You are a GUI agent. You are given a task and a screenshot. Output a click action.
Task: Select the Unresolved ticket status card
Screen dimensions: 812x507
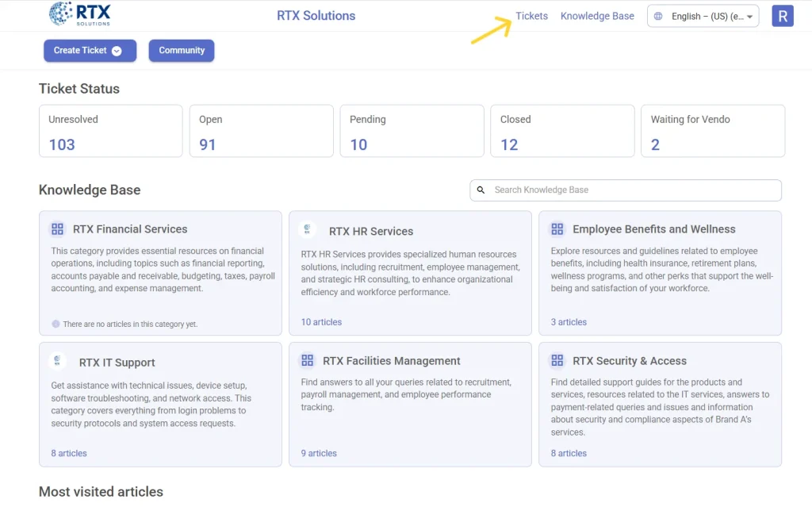click(x=110, y=131)
